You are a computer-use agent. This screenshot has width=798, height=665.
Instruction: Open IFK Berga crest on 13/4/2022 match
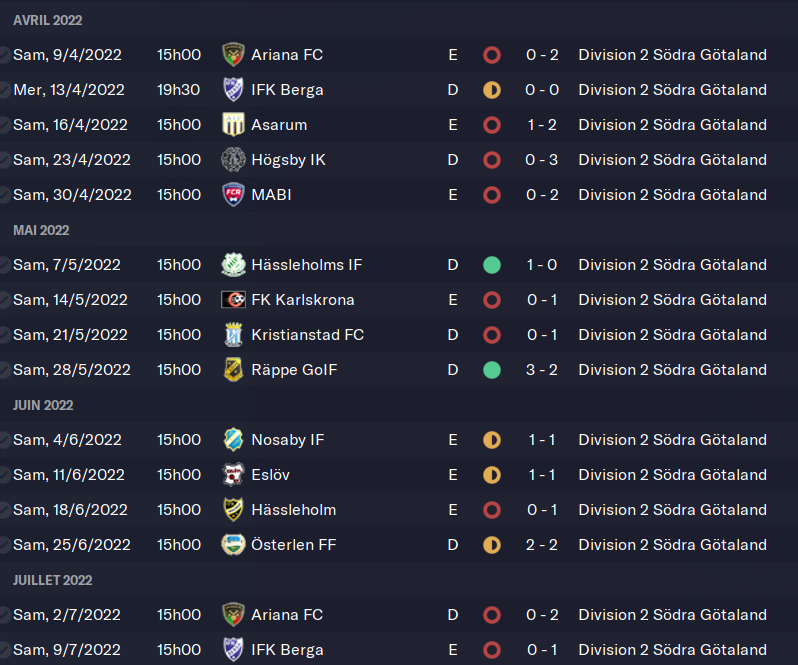click(x=233, y=90)
